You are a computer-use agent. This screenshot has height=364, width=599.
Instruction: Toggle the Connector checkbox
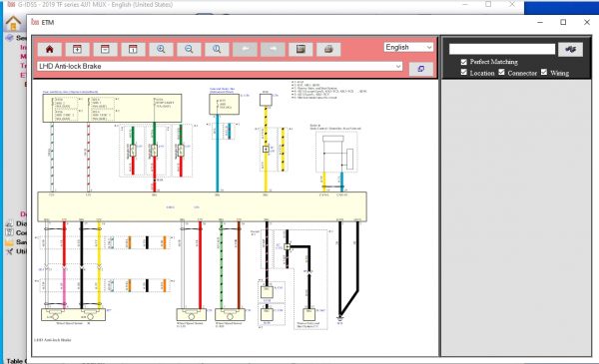click(x=501, y=72)
